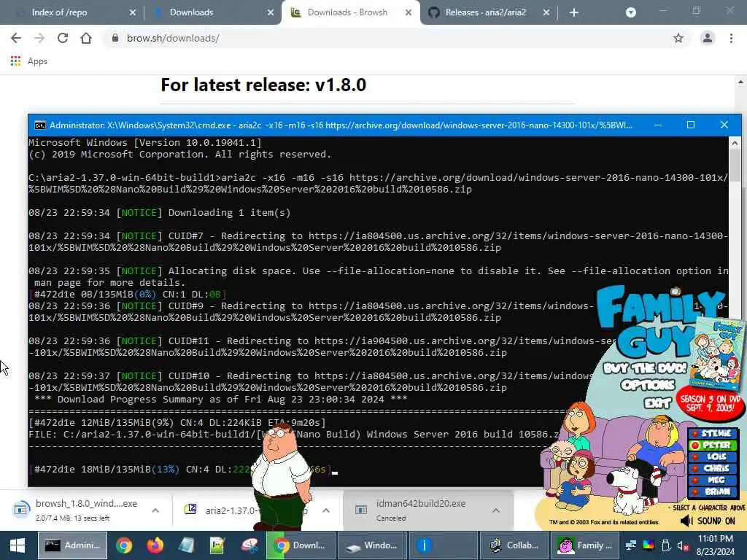The width and height of the screenshot is (747, 560).
Task: Open OPTIONS in Family Guy widget
Action: (648, 384)
